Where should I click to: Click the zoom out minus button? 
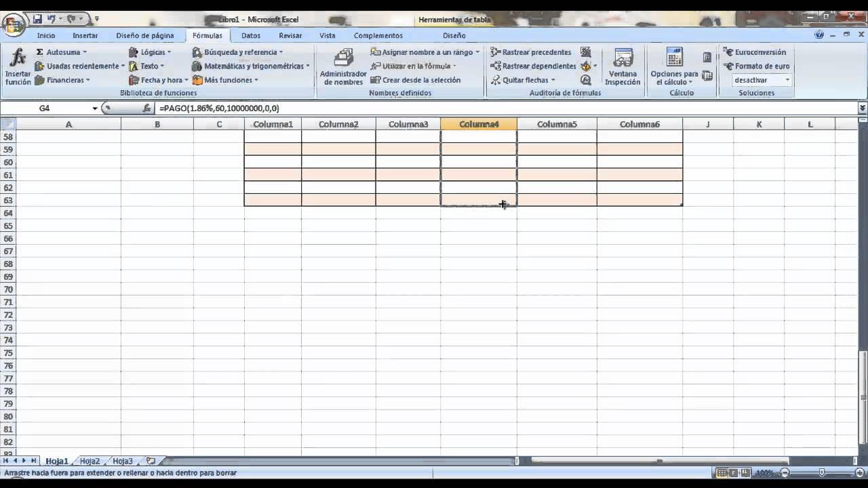coord(785,472)
